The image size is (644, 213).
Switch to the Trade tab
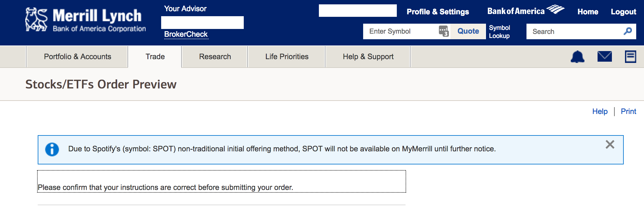[155, 57]
